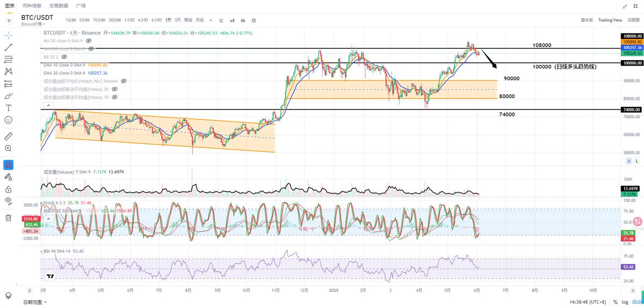
Task: Switch to the 广场 tab
Action: (x=81, y=6)
